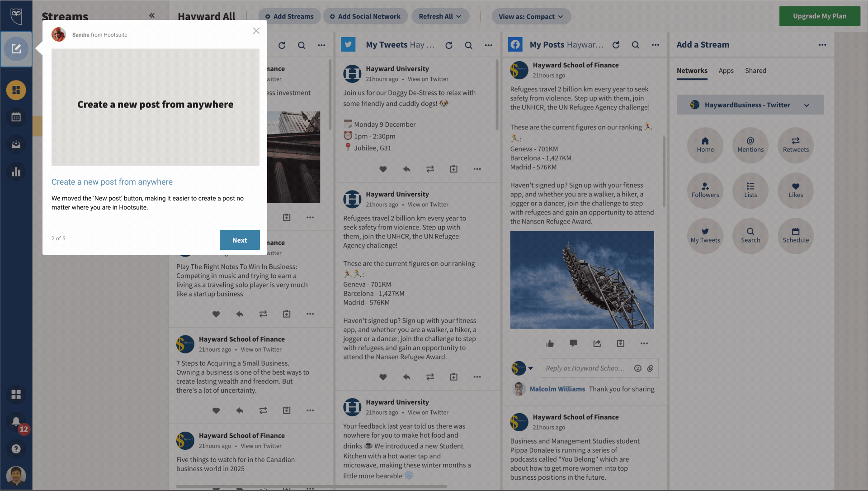Click Upgrade My Plan button
This screenshot has height=491, width=868.
820,16
